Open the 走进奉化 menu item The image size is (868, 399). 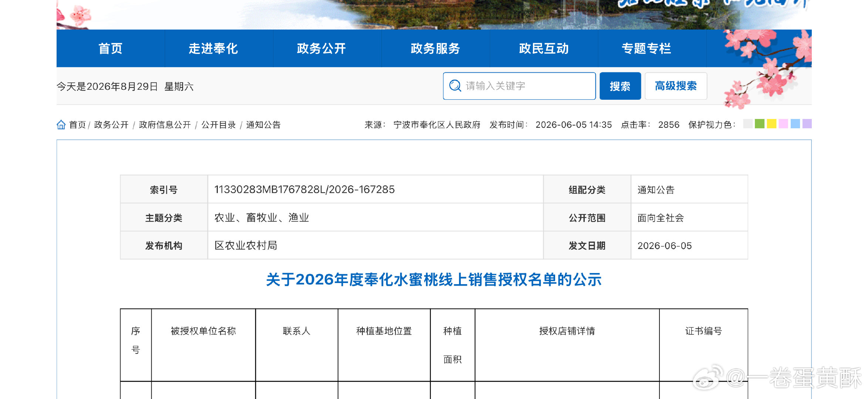tap(213, 48)
